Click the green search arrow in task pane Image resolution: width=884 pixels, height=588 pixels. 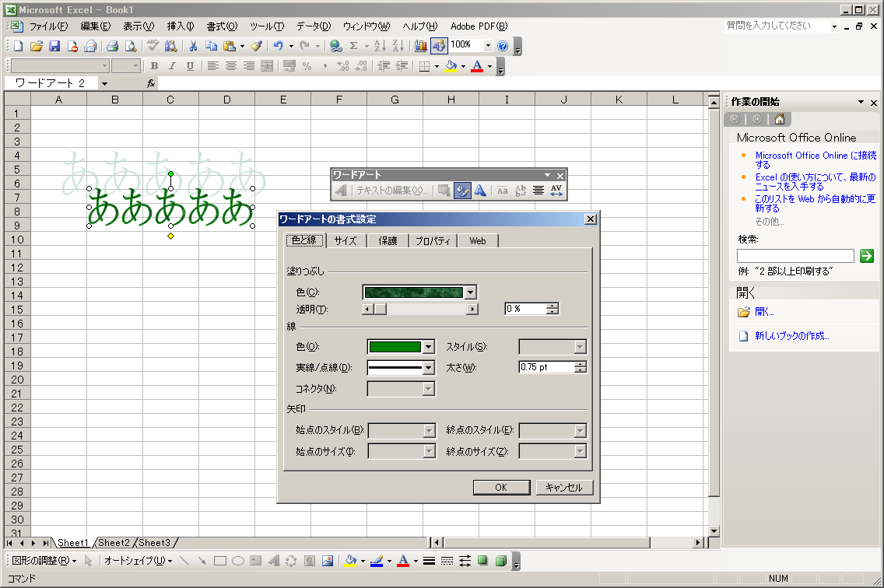(867, 256)
